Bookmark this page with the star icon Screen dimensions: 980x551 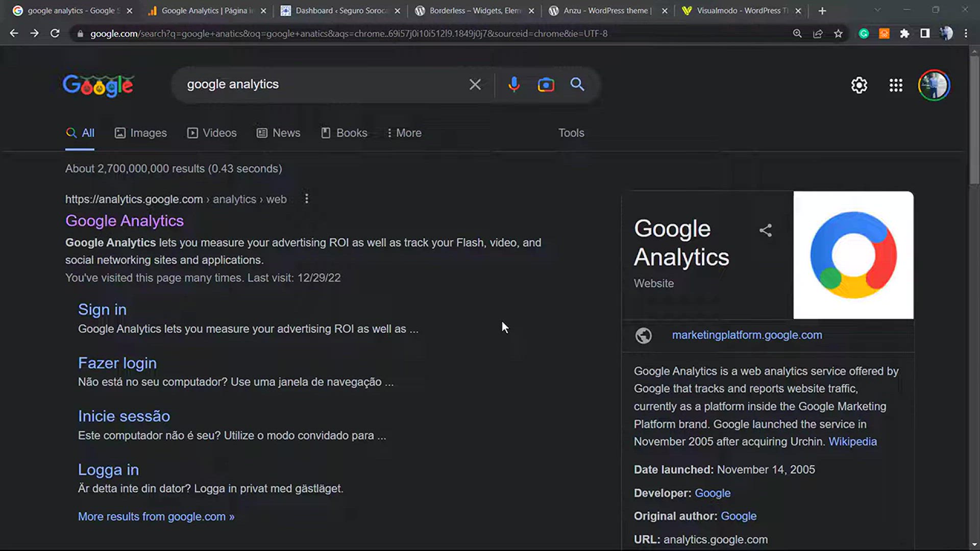pyautogui.click(x=838, y=33)
